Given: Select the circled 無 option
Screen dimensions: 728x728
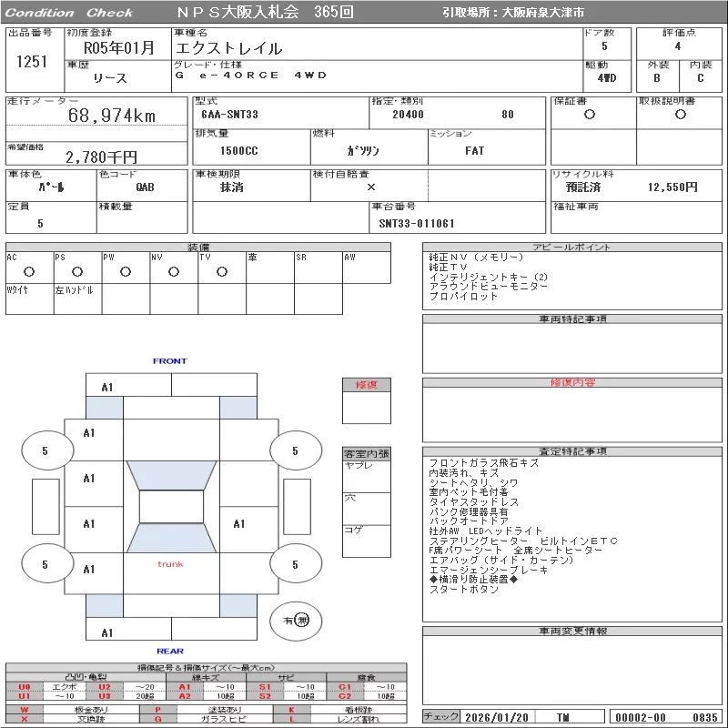Looking at the screenshot, I should coord(303,620).
